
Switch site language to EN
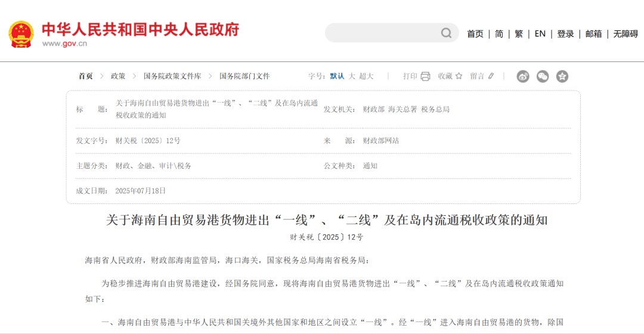coord(540,34)
